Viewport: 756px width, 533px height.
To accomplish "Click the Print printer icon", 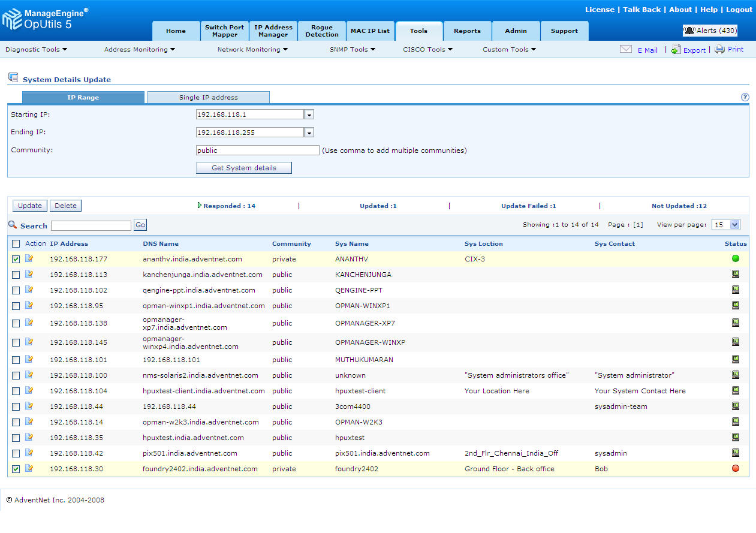I will click(x=719, y=50).
